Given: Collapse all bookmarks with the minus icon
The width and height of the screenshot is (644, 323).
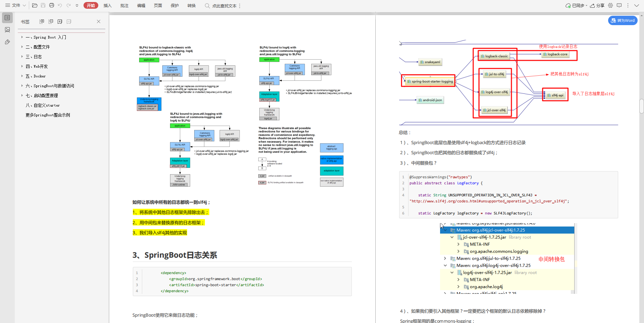Looking at the screenshot, I should [x=51, y=21].
